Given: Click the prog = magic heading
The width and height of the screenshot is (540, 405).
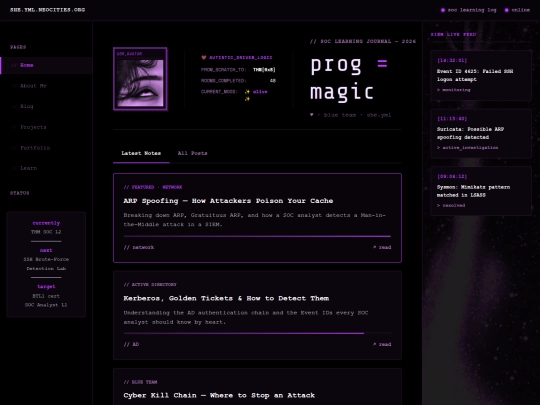Looking at the screenshot, I should pyautogui.click(x=349, y=78).
